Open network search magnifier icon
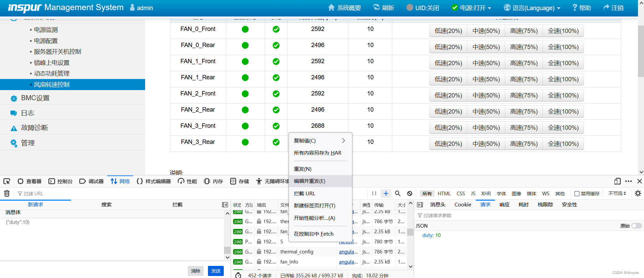The image size is (644, 278). click(398, 193)
